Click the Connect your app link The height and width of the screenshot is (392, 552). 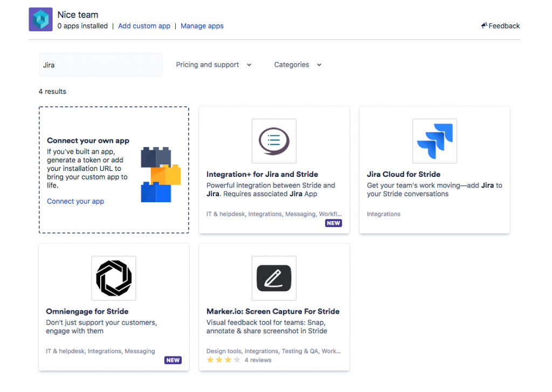pos(75,201)
